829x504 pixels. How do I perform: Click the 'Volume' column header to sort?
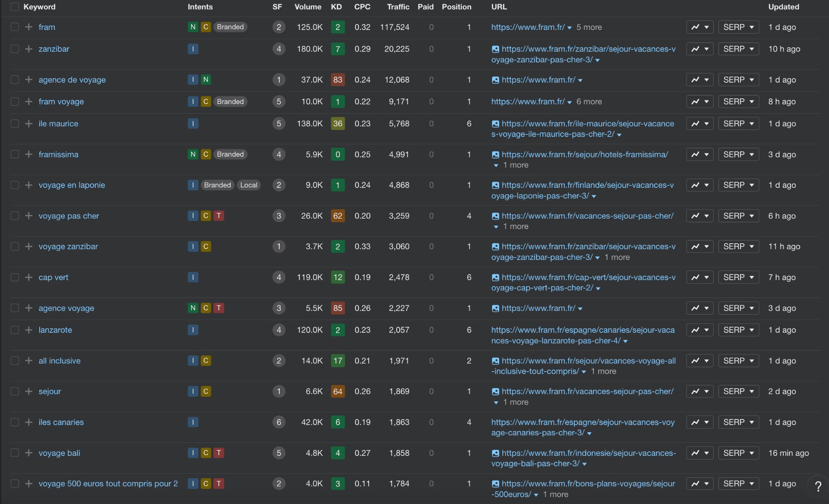tap(308, 6)
